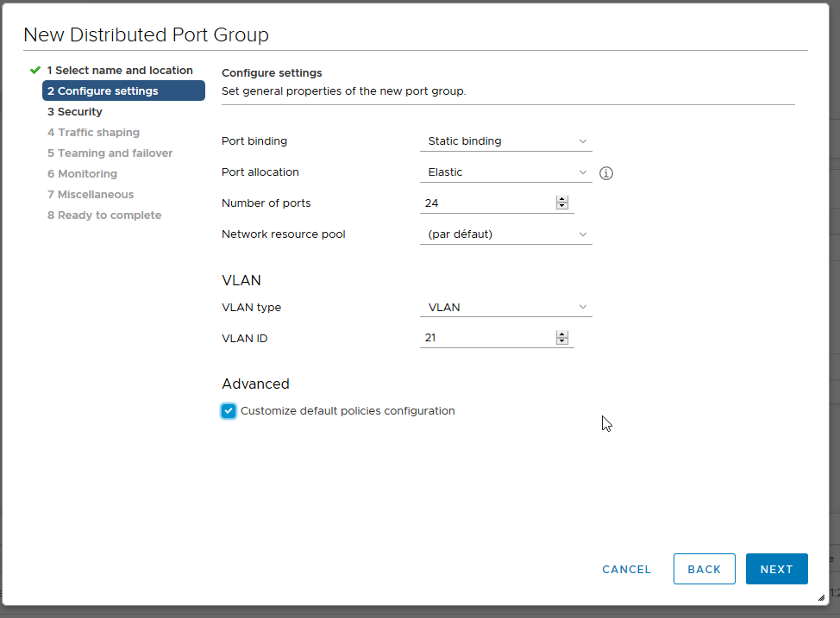Open the Teaming and failover step
This screenshot has width=840, height=618.
tap(110, 153)
